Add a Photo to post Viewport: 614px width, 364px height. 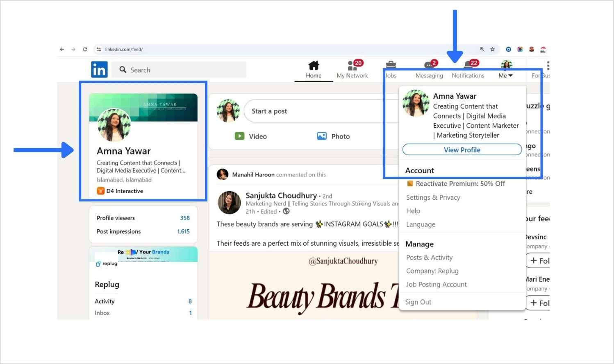pos(333,136)
